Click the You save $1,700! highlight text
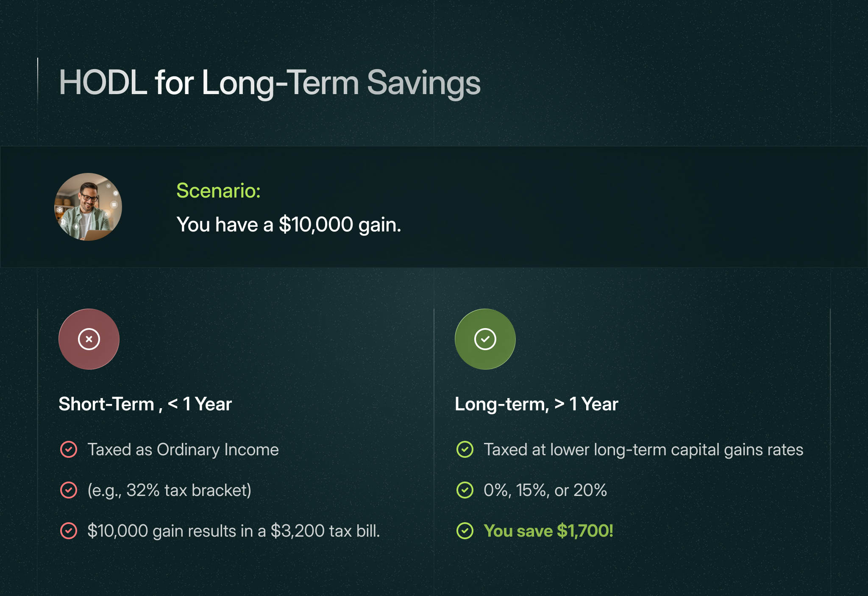The width and height of the screenshot is (868, 596). [x=548, y=531]
